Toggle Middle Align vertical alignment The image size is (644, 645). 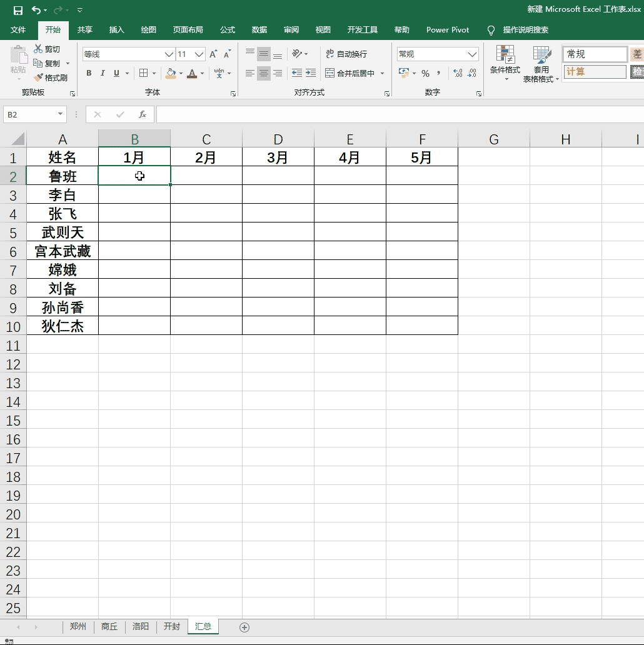coord(264,54)
